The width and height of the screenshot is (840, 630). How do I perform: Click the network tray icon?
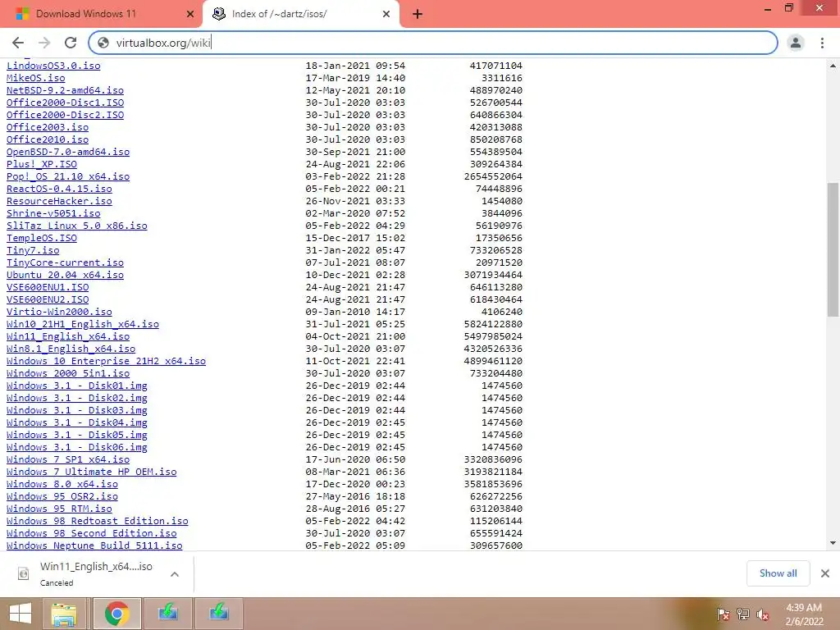[743, 614]
